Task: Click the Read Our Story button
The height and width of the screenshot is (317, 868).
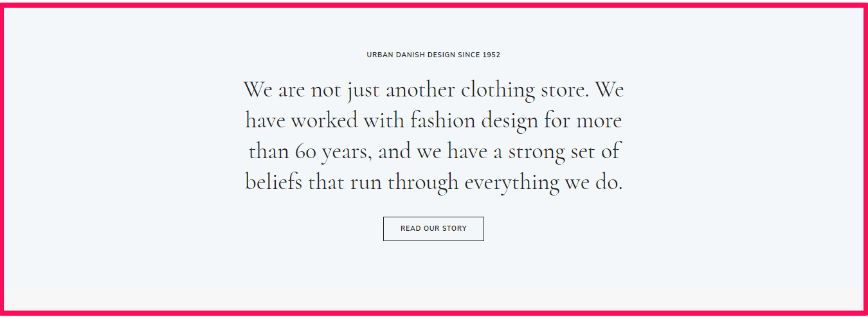Action: [x=433, y=229]
